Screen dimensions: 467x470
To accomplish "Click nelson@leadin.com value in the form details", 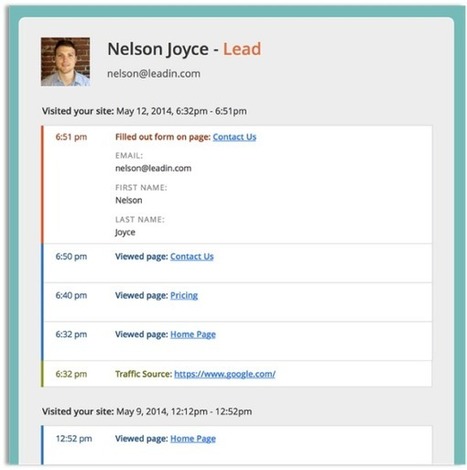I will pos(153,168).
